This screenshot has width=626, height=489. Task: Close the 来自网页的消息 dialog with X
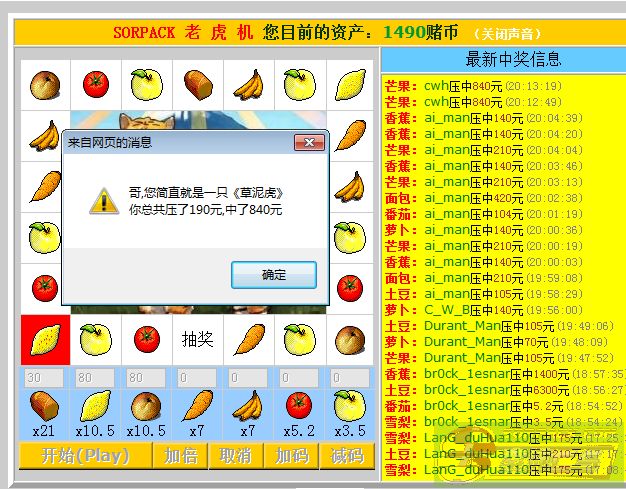(309, 143)
